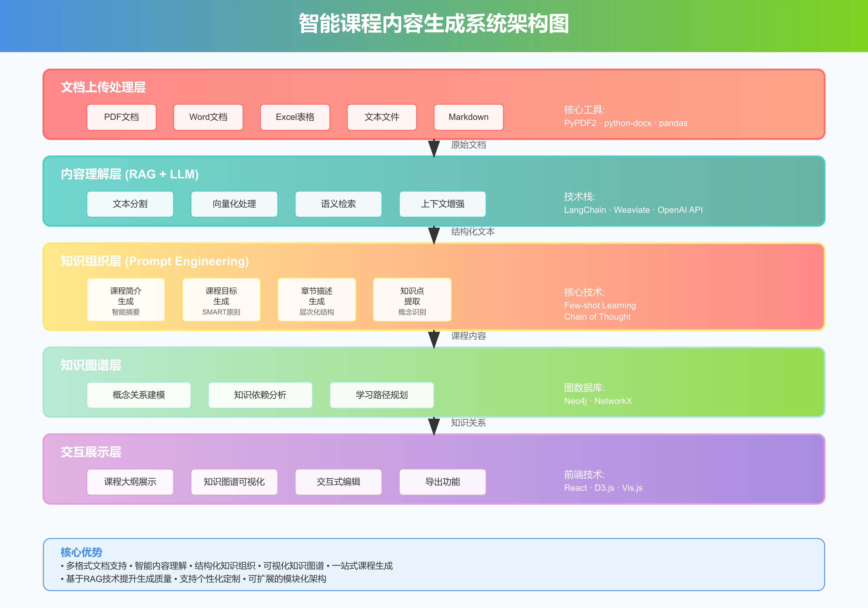Screen dimensions: 868x608
Task: Click the 章节描述生成 card
Action: (316, 300)
